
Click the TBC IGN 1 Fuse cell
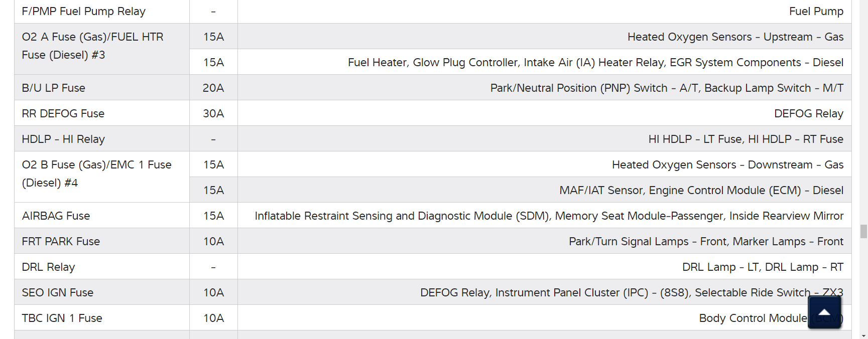click(62, 318)
